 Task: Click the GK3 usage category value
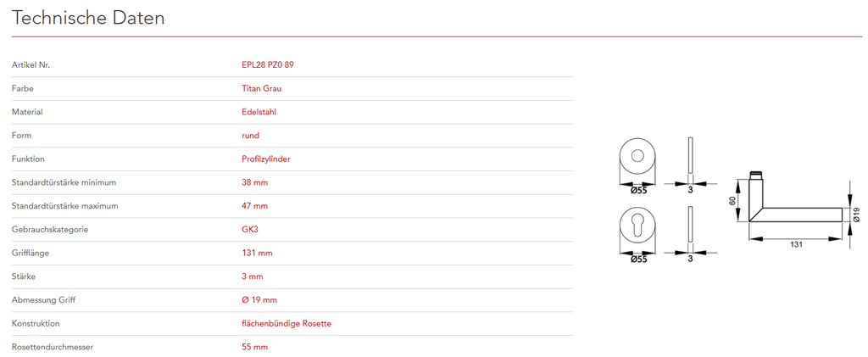click(x=250, y=230)
